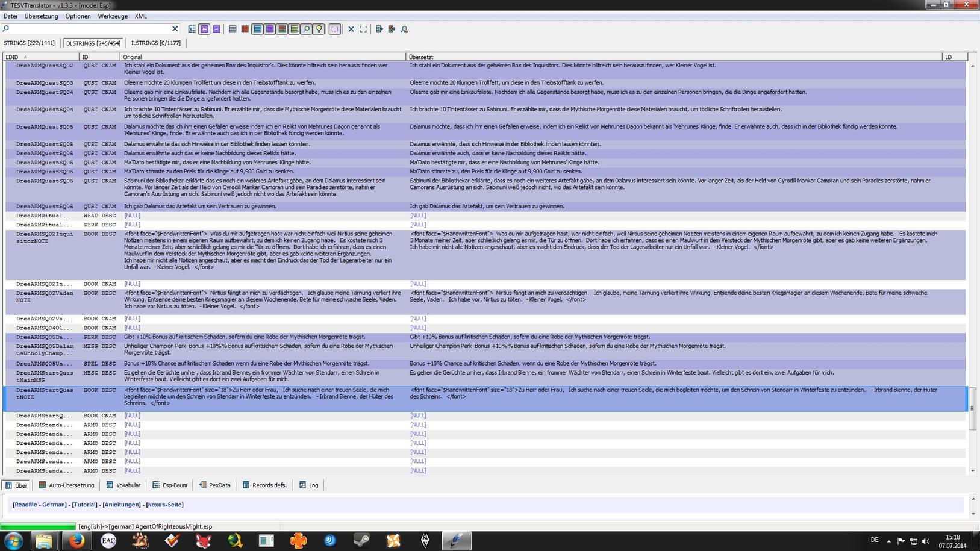Click the red filter icon in toolbar
The image size is (980, 551).
[245, 29]
